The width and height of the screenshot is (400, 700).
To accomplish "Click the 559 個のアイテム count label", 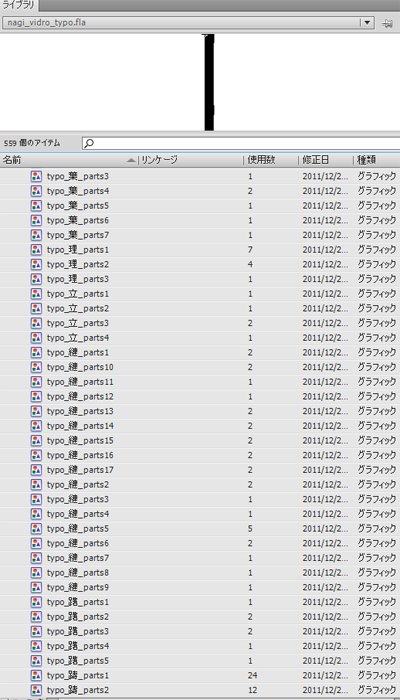I will pyautogui.click(x=32, y=143).
